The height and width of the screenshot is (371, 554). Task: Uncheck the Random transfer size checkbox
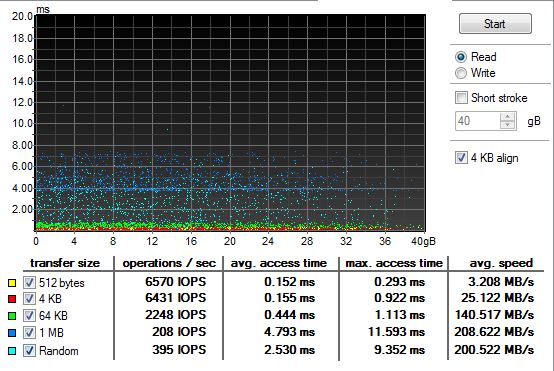pyautogui.click(x=29, y=351)
